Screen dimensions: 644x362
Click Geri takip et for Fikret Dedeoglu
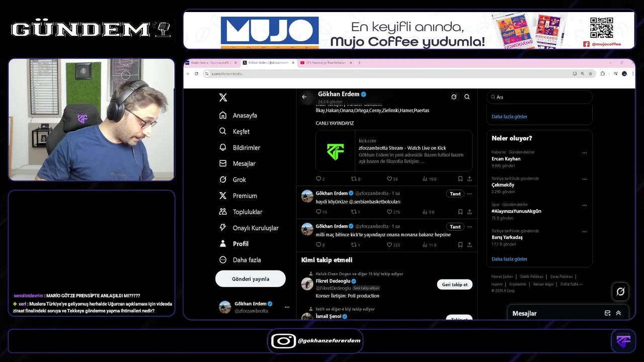pyautogui.click(x=454, y=285)
